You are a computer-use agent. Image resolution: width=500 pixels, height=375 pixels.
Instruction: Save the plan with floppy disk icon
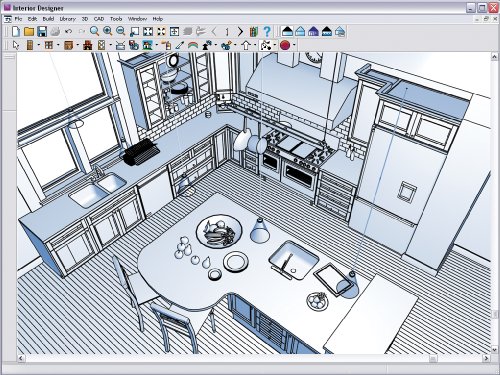pyautogui.click(x=42, y=32)
